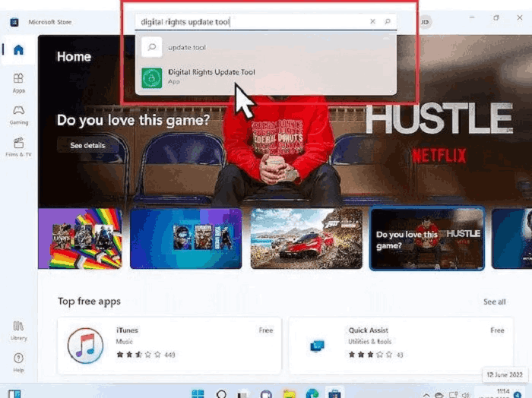Select Digital Rights Update Tool app suggestion

[x=266, y=77]
